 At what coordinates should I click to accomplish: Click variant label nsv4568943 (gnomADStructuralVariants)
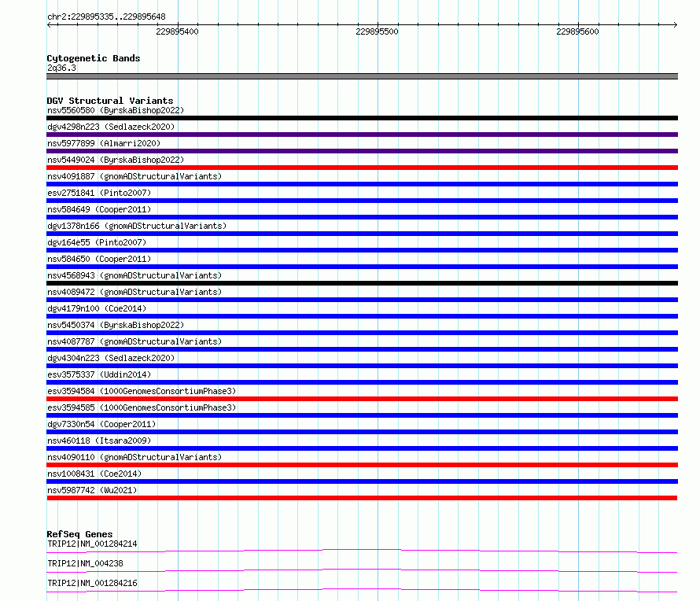tap(134, 275)
